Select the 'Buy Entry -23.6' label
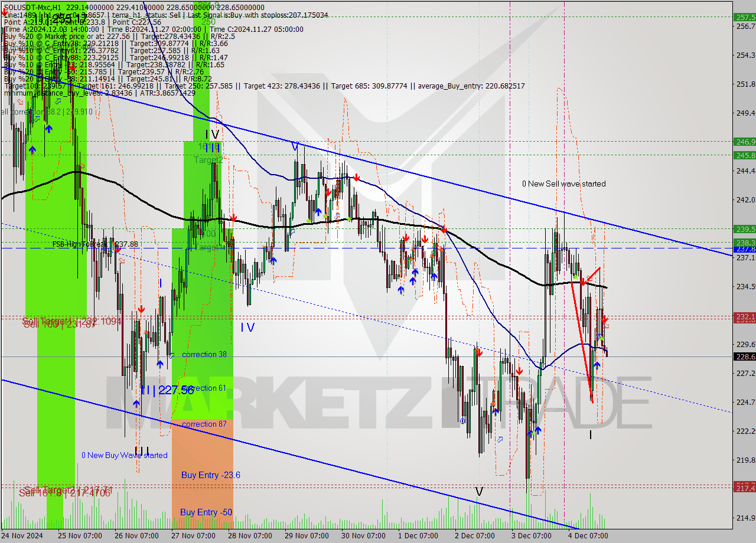 [210, 475]
